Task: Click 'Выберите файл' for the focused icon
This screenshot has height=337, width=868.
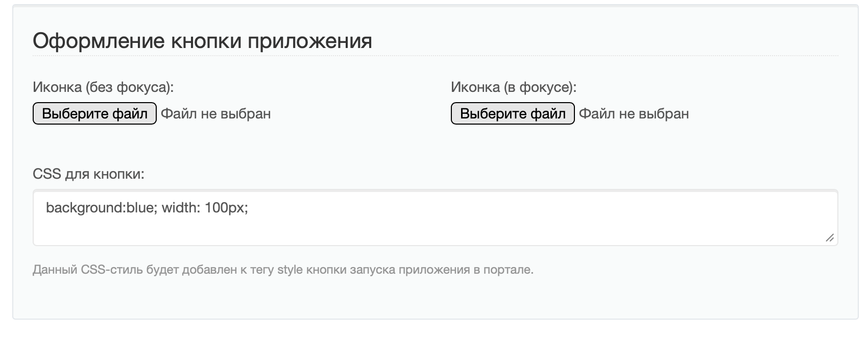Action: tap(513, 113)
